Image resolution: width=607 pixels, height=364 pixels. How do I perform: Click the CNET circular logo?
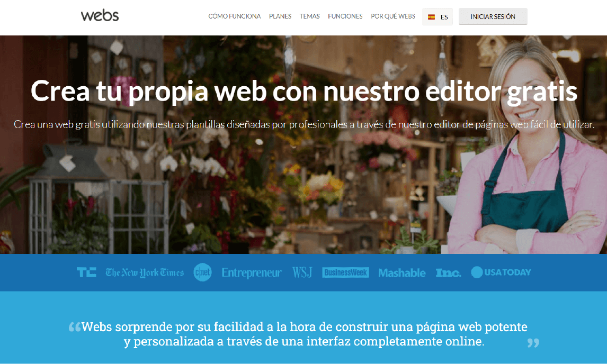202,272
